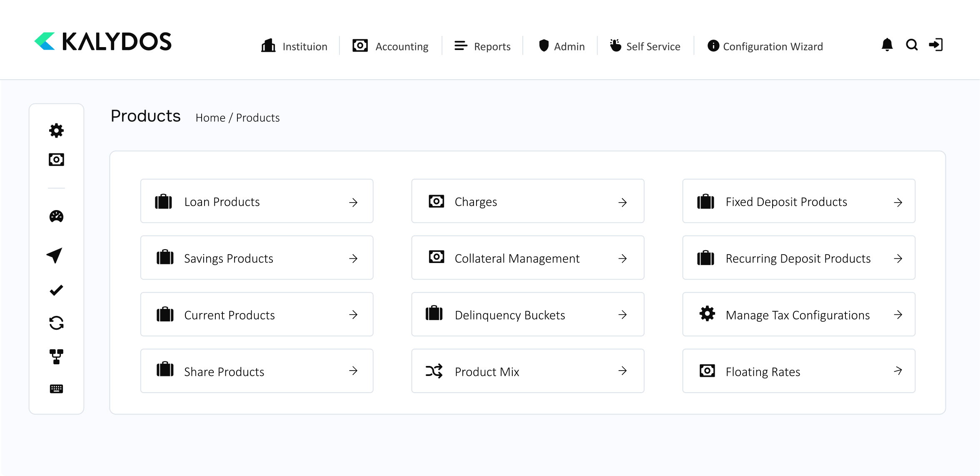980x476 pixels.
Task: Select Self Service in top navigation
Action: 645,46
